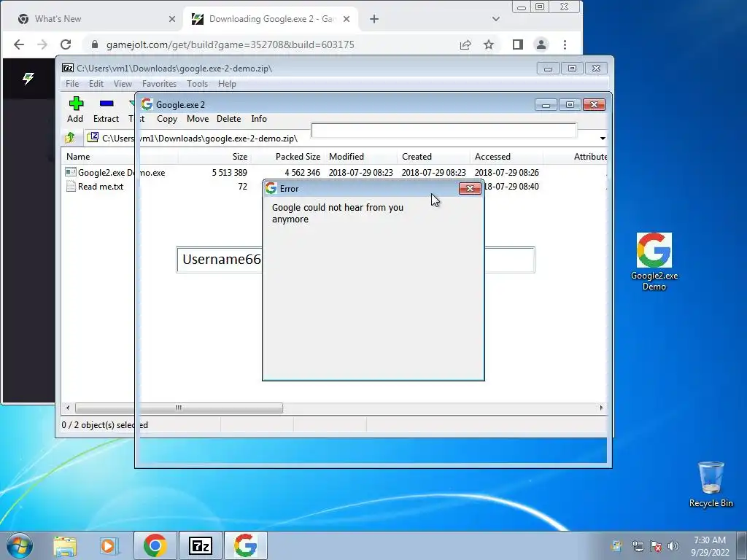Open the File menu in 7-Zip
Screen dimensions: 747x560
click(x=72, y=84)
